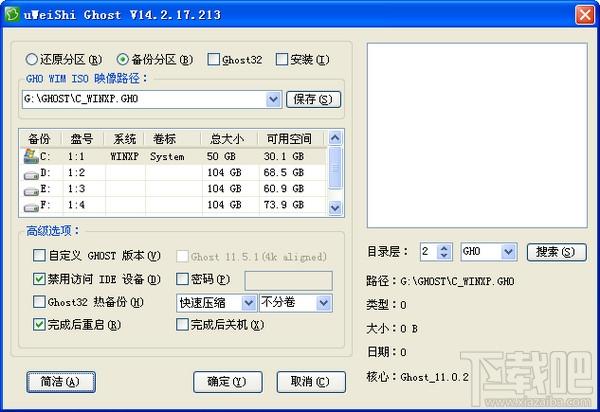Click the 1:4 disk number cell
Viewport: 600px width, 412px height.
pyautogui.click(x=77, y=205)
